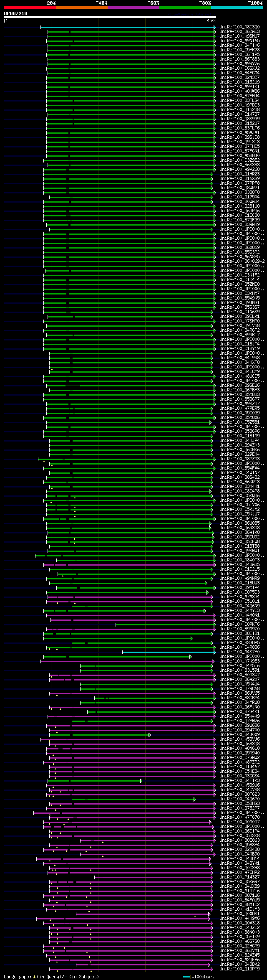This screenshot has width=267, height=980.
Task: Click label UniRef100_B7G4K1
Action: (239, 712)
